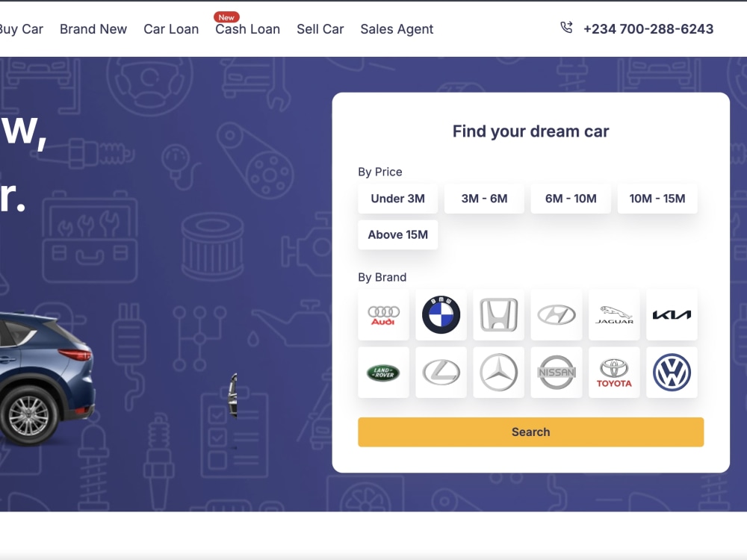Open the Cash Loan page
Image resolution: width=747 pixels, height=560 pixels.
tap(248, 29)
